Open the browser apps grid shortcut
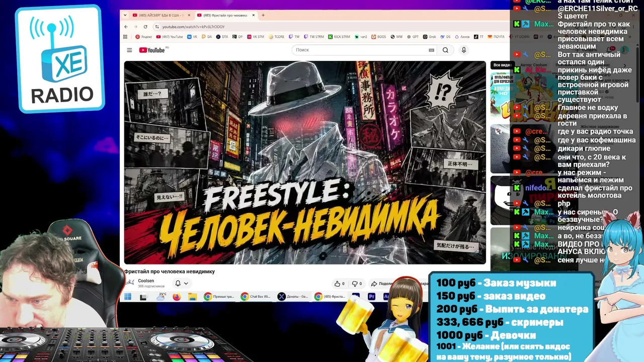Image resolution: width=644 pixels, height=362 pixels. 126,37
